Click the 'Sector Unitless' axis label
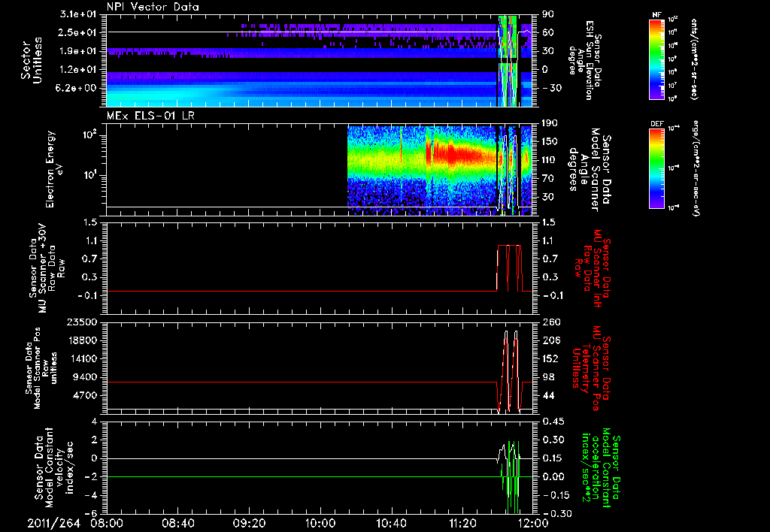770x532 pixels. (30, 60)
